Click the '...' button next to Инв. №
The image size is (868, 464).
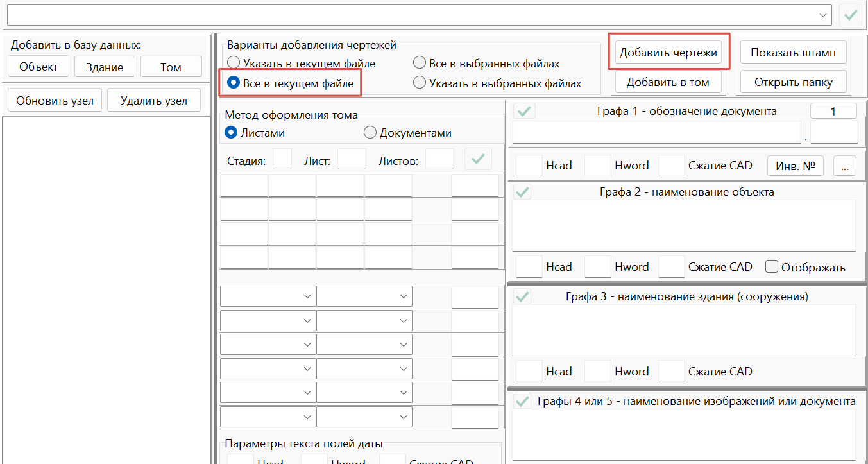[845, 166]
